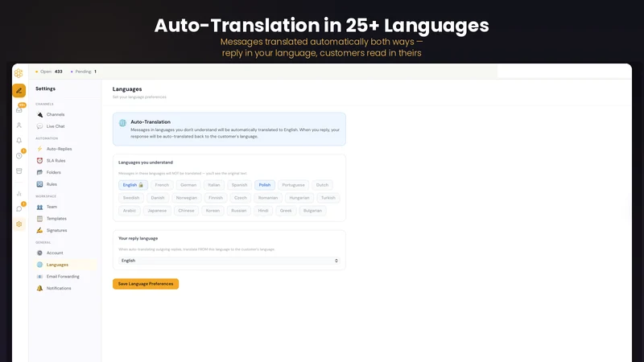
Task: Toggle the Swedish language chip
Action: (131, 198)
